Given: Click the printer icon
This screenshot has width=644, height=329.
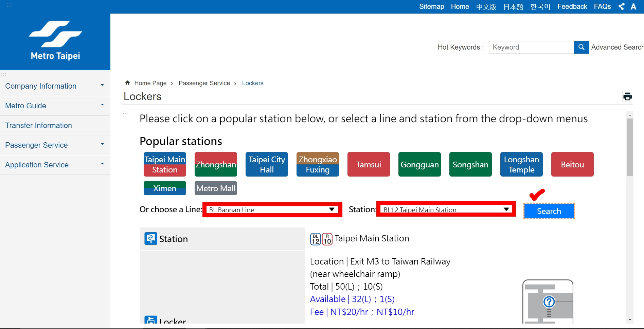Looking at the screenshot, I should (x=628, y=96).
